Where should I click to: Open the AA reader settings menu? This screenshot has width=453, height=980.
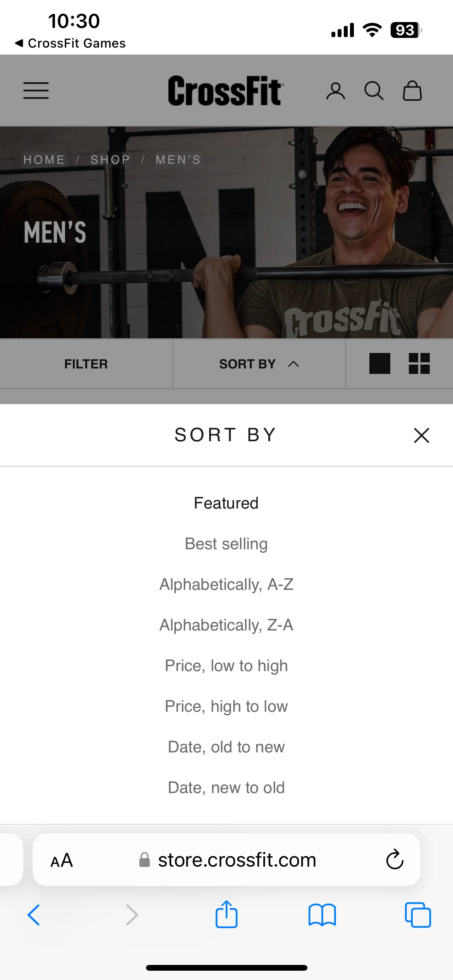(x=62, y=860)
